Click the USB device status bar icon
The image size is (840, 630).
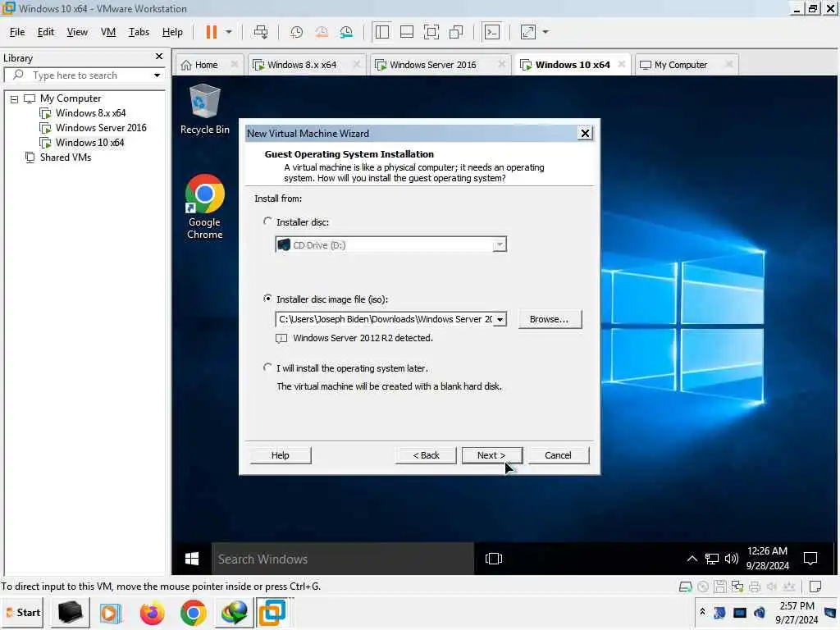click(788, 587)
